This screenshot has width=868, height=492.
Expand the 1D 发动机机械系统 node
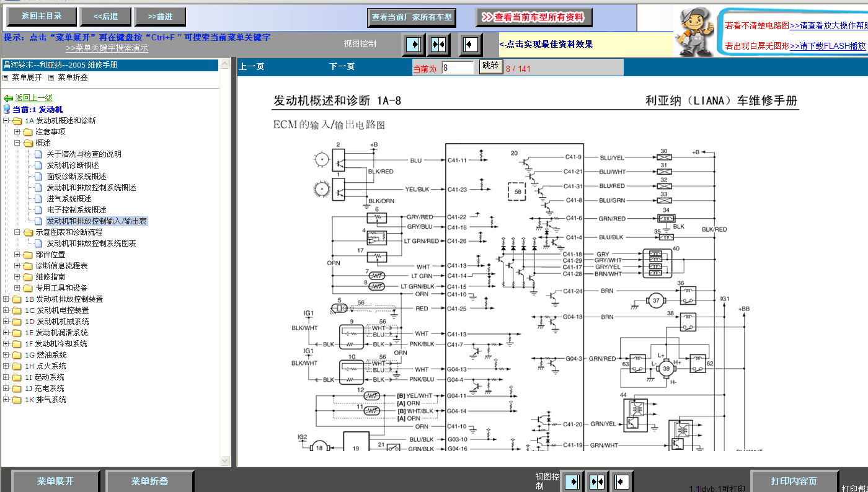tap(6, 322)
